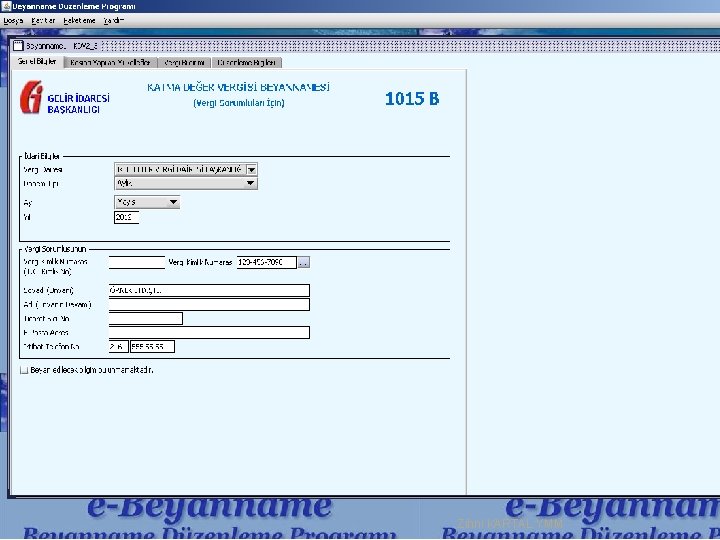Click the Ticaret Sicil No input field

tap(146, 318)
